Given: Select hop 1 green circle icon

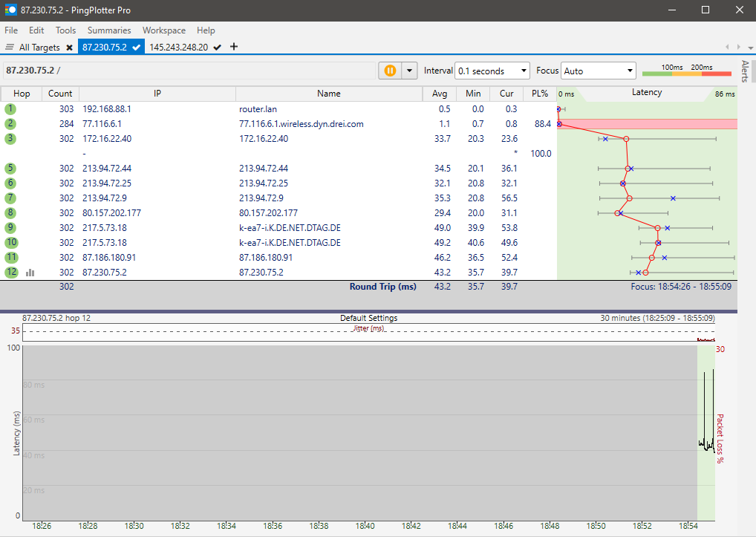Looking at the screenshot, I should pos(10,109).
